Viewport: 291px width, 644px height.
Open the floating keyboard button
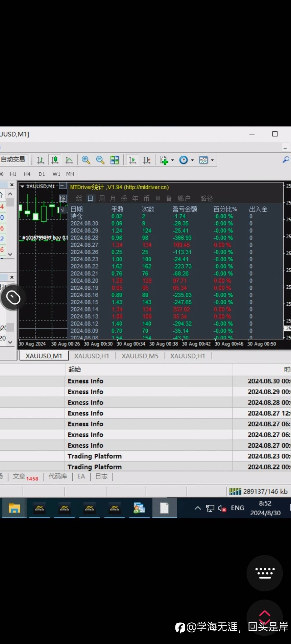point(265,573)
